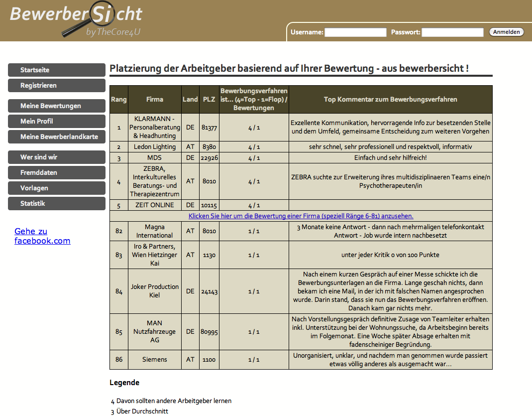Select Vorlagen in the sidebar

pyautogui.click(x=57, y=188)
